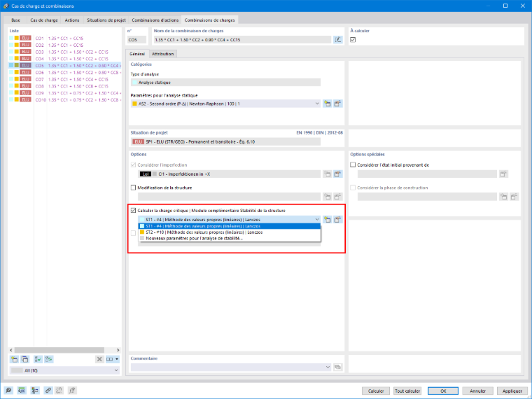Check Considérer l'état initial provenant de
Screen dimensions: 532x399
pos(353,165)
